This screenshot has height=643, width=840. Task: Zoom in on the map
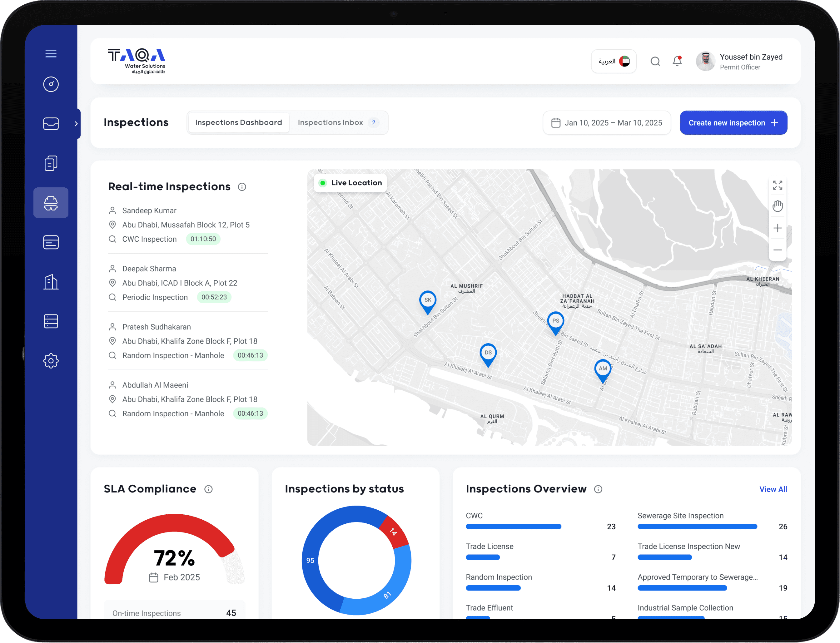777,228
